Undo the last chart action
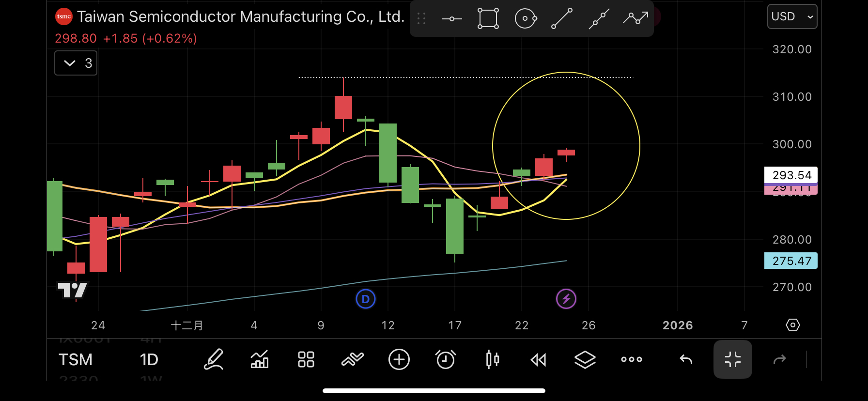Image resolution: width=868 pixels, height=401 pixels. pos(686,359)
